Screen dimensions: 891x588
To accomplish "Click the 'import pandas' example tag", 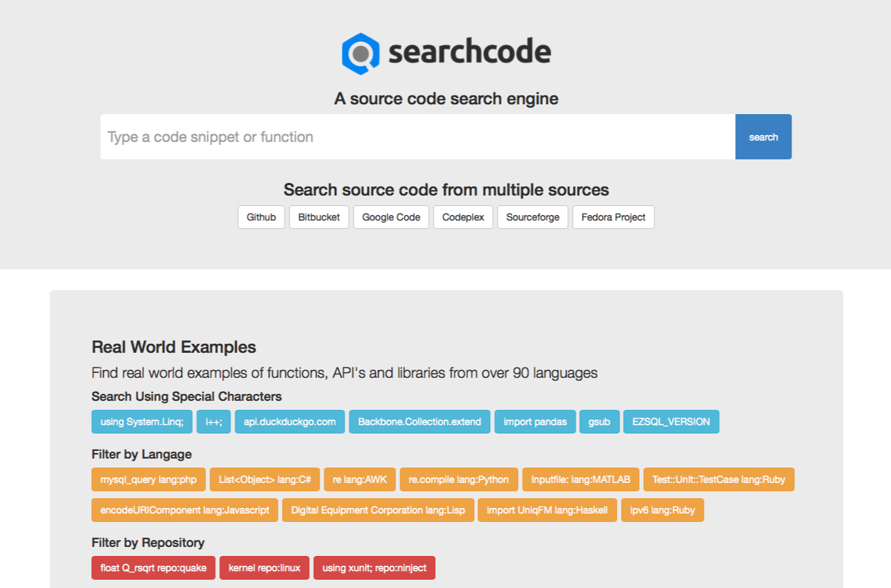I will point(535,422).
